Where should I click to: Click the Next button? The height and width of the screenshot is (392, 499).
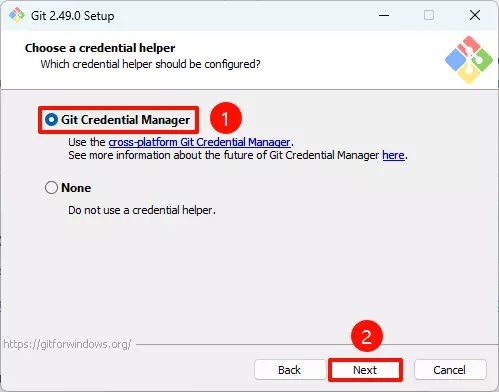(x=365, y=370)
